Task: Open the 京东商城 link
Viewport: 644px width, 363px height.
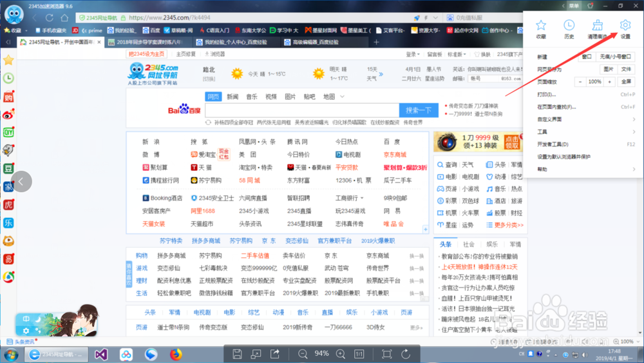Action: click(395, 155)
